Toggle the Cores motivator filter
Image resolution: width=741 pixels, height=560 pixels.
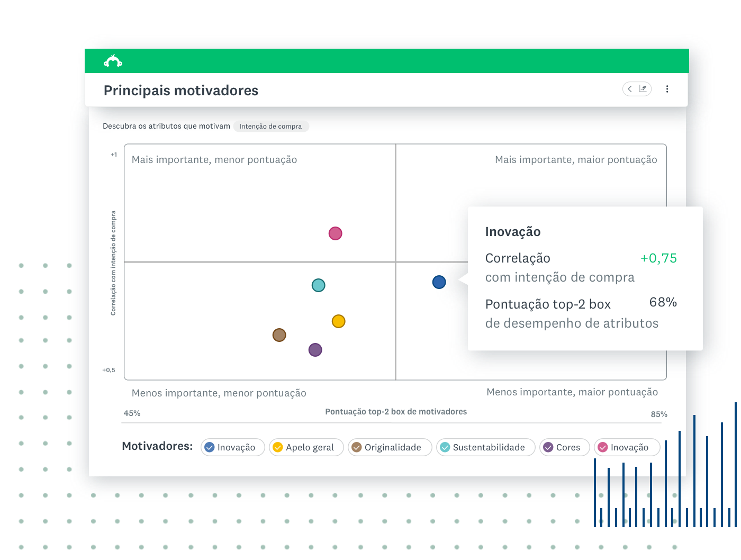point(564,447)
